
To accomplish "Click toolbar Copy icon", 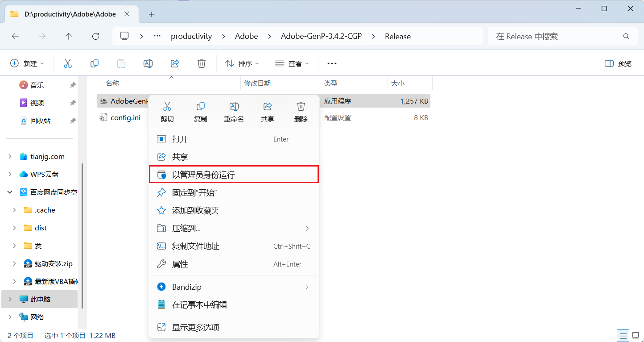I will pyautogui.click(x=95, y=63).
